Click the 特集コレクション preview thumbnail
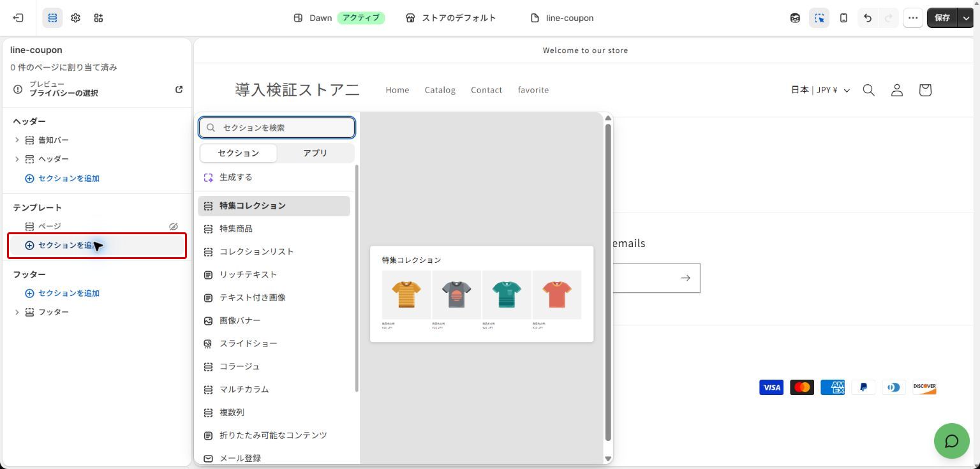This screenshot has height=469, width=980. click(x=482, y=294)
